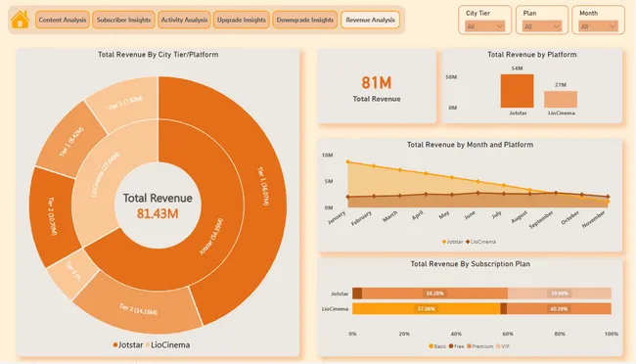This screenshot has height=364, width=636.
Task: Click the Premium legend item
Action: (x=480, y=346)
